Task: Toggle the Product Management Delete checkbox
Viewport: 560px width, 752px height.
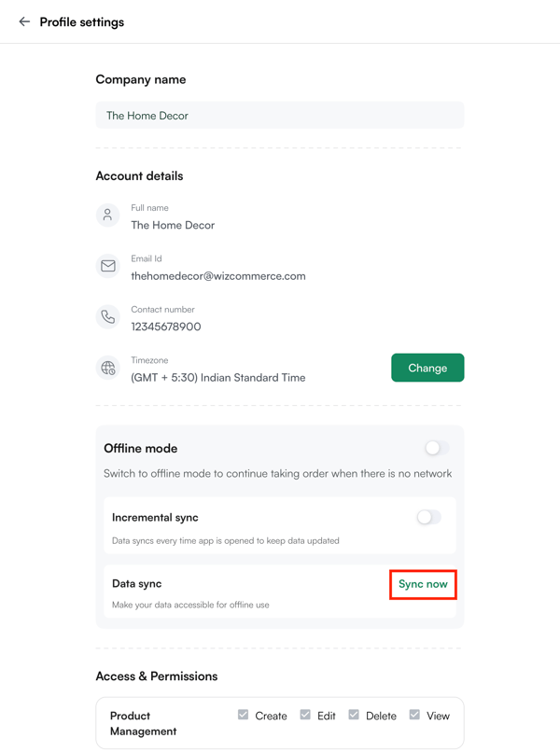Action: [354, 715]
